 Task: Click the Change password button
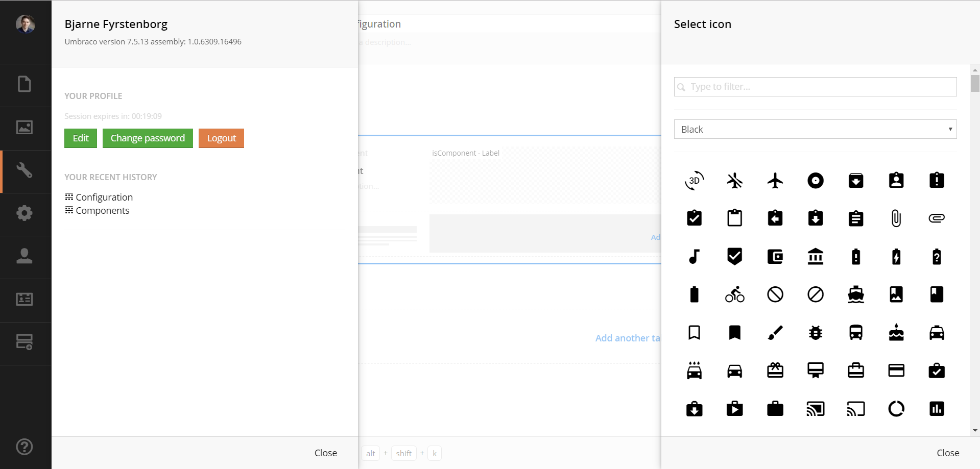click(148, 138)
